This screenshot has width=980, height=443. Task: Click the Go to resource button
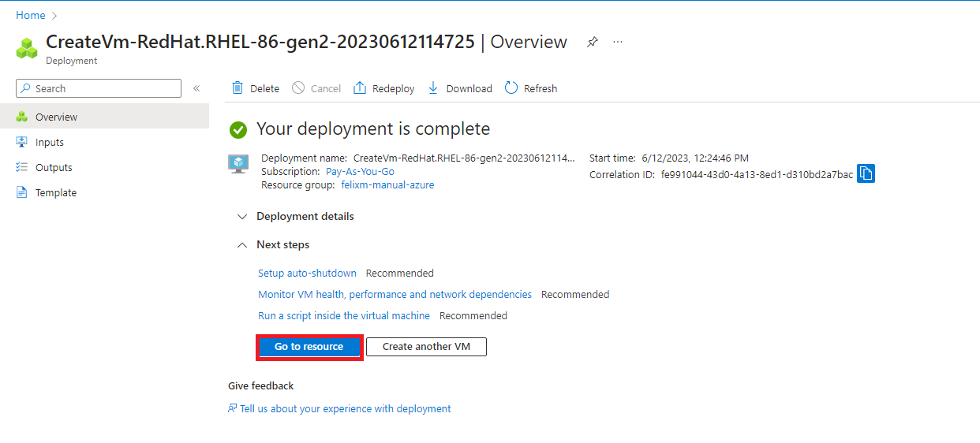(x=309, y=347)
